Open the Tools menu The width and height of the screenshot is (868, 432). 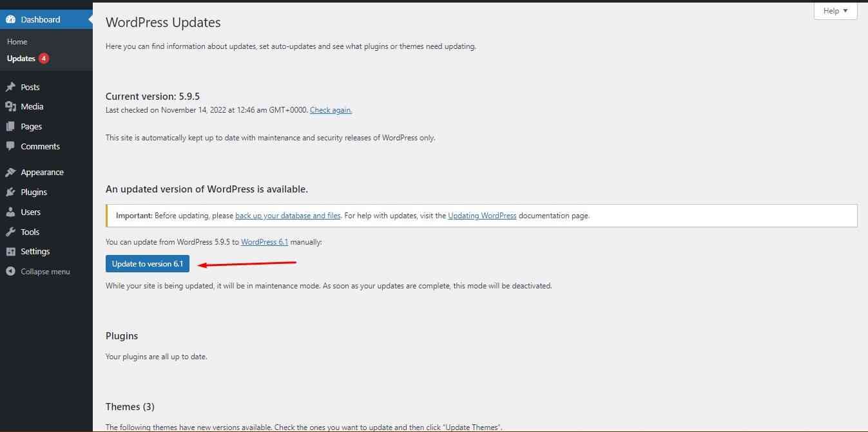[46, 232]
